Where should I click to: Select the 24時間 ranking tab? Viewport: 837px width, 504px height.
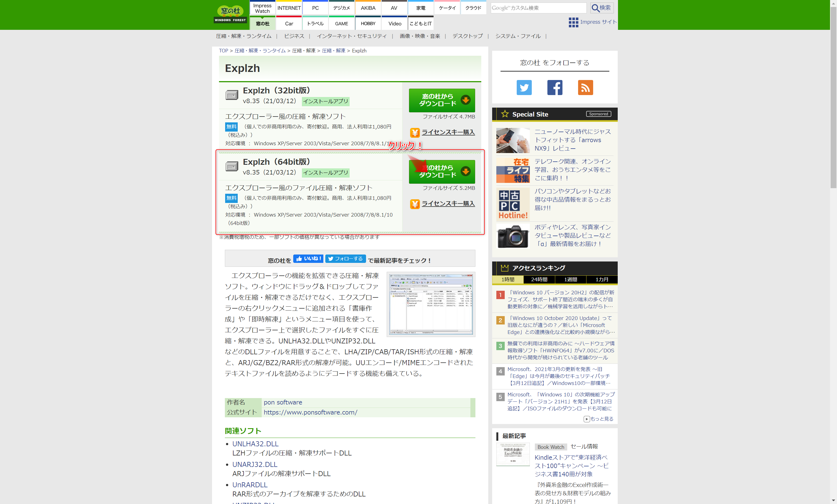click(539, 279)
